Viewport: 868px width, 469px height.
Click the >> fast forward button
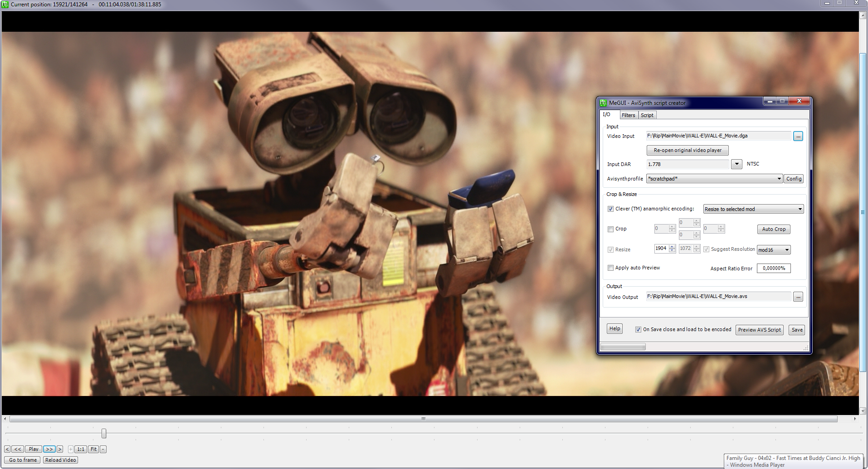coord(49,449)
